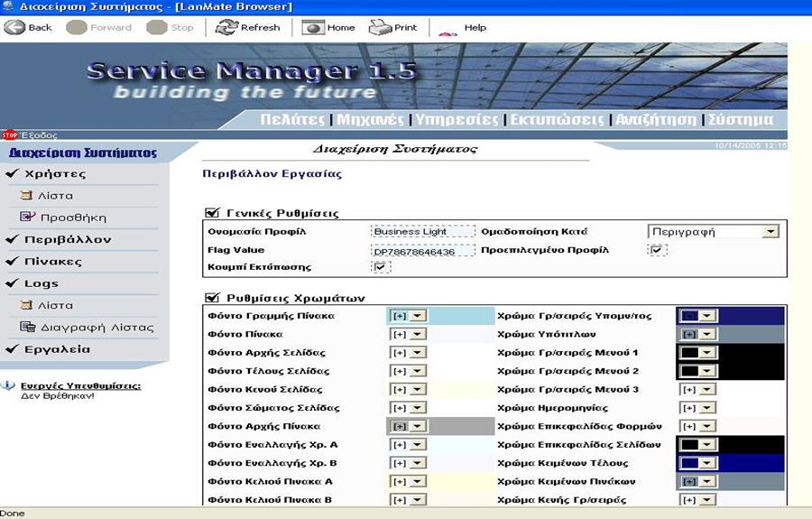Open Φόντο Γραμμής Πίνακα color dropdown
The image size is (812, 519).
pyautogui.click(x=418, y=316)
